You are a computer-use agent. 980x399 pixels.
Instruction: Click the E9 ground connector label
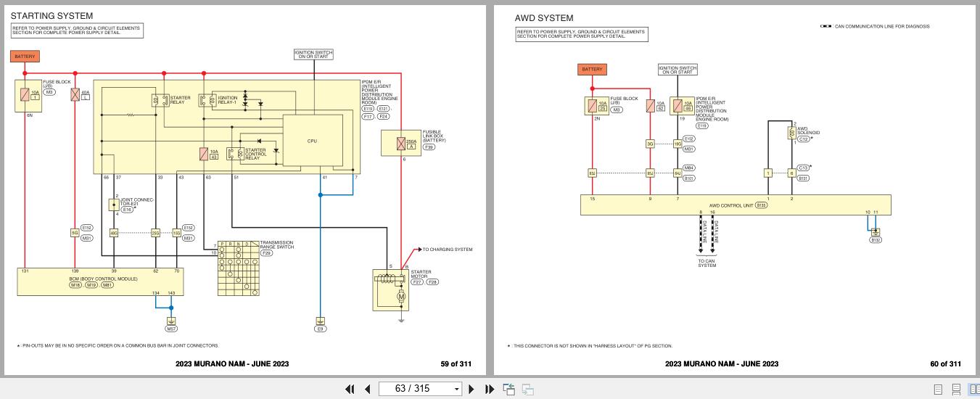pyautogui.click(x=320, y=329)
